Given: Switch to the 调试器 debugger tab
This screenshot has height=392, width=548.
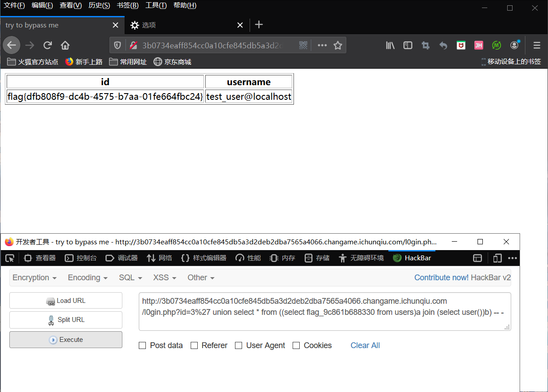Looking at the screenshot, I should coord(121,258).
